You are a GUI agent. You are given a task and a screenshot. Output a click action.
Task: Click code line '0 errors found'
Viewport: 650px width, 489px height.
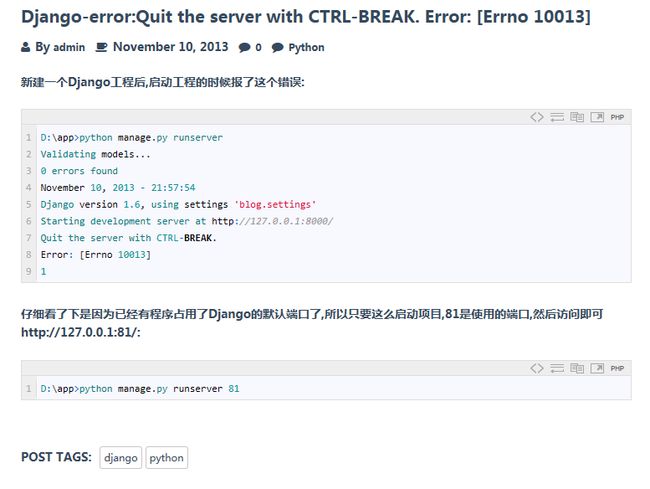(x=79, y=171)
